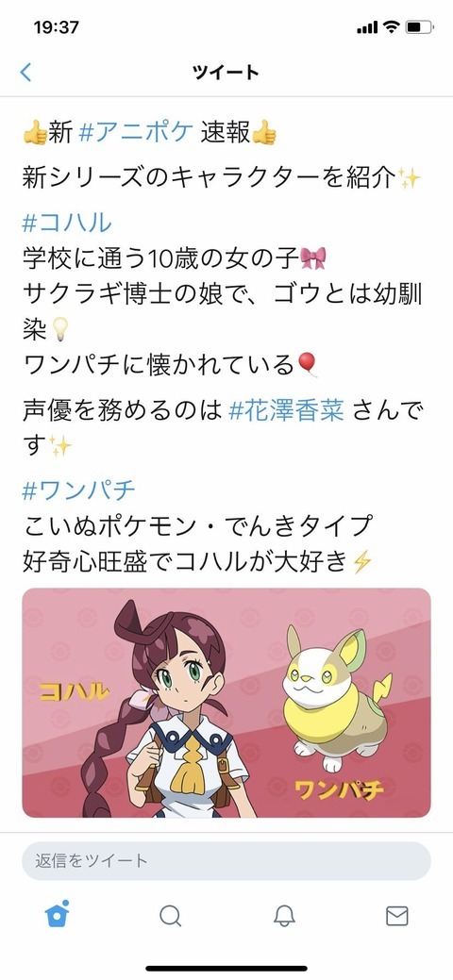Open the attached コハル and ワンパチ image
The height and width of the screenshot is (980, 453).
[226, 703]
